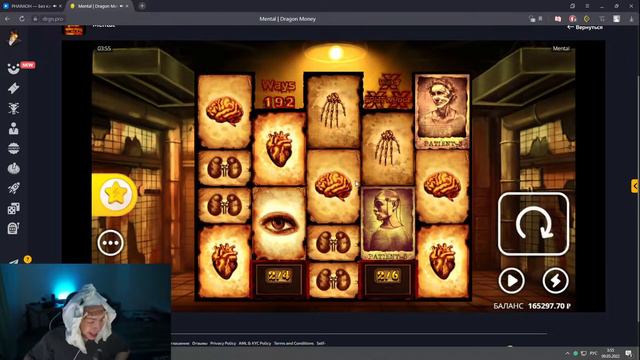
Task: Open a new browser tab with the plus
Action: click(x=142, y=6)
